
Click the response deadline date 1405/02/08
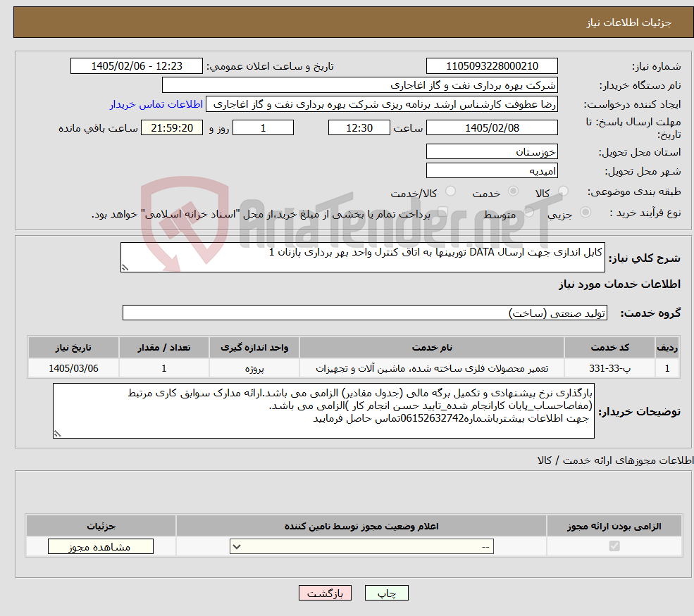pos(492,128)
